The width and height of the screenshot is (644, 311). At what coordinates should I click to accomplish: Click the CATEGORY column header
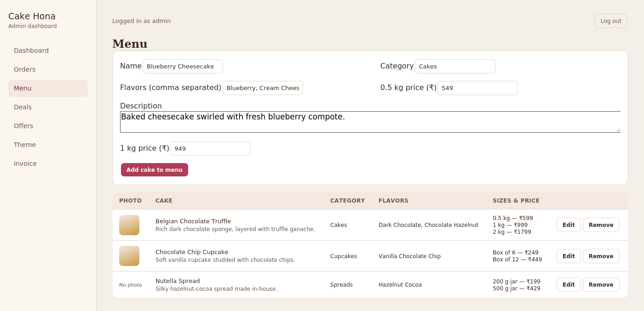coord(347,201)
